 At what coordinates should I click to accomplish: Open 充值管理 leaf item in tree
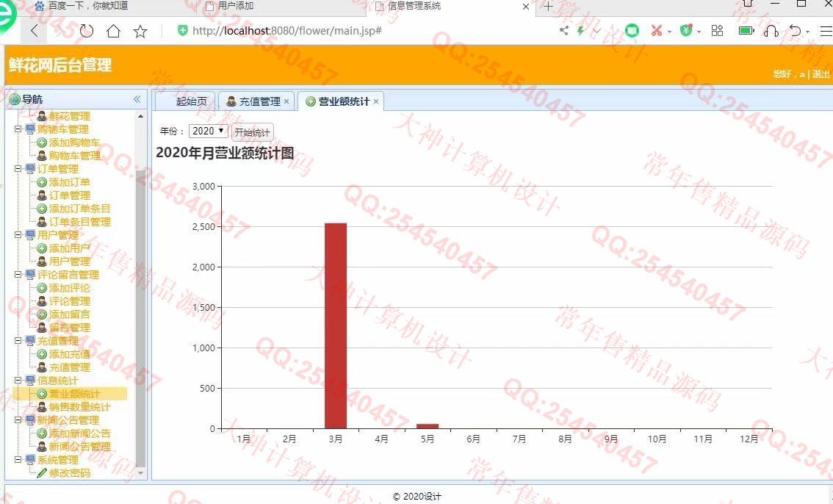click(x=70, y=367)
